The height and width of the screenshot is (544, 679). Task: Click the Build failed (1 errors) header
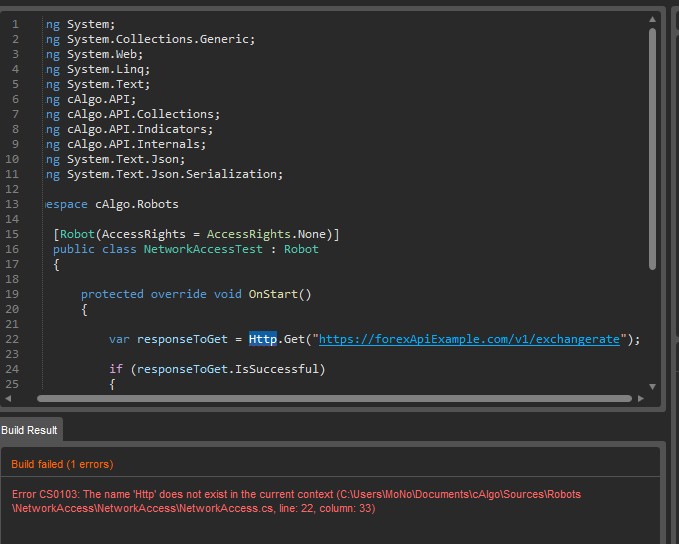coord(62,464)
